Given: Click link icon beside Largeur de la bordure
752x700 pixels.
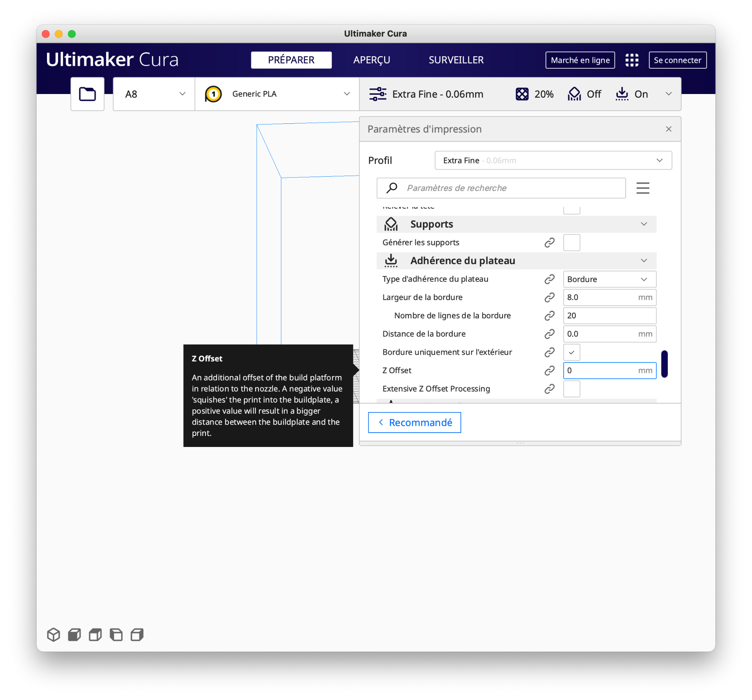Looking at the screenshot, I should point(549,297).
